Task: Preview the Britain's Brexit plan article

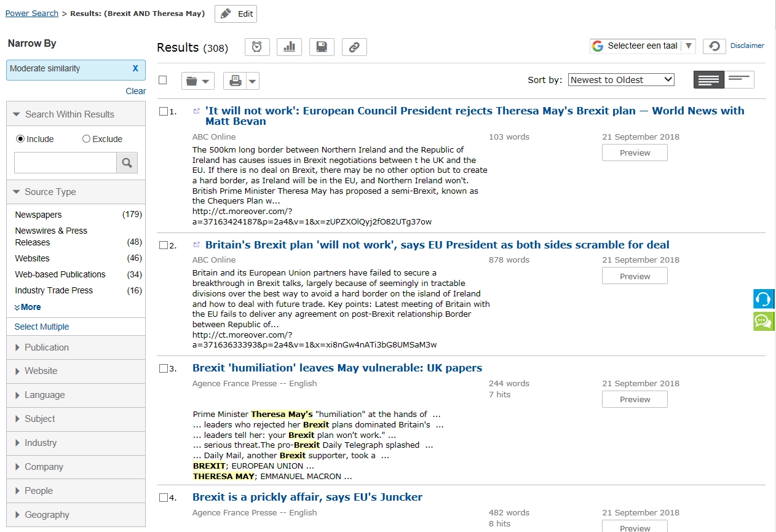Action: 635,276
